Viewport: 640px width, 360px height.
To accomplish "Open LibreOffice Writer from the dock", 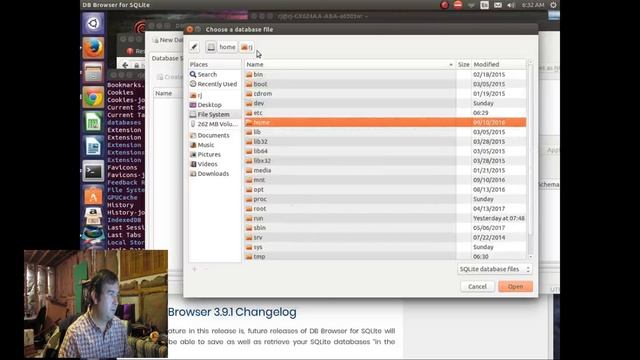I will pyautogui.click(x=93, y=147).
